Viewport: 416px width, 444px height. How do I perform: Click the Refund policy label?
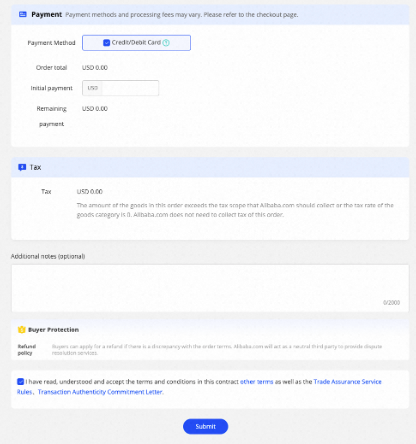pos(26,350)
